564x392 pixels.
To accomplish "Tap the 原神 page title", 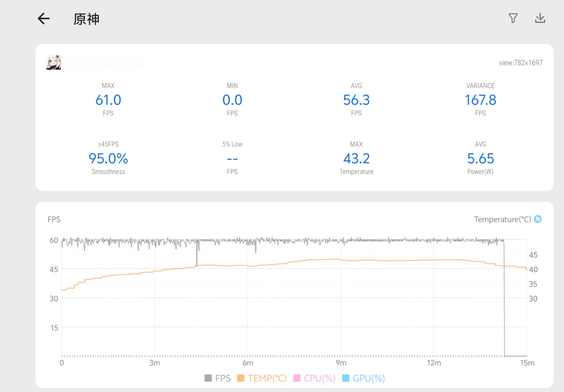I will pyautogui.click(x=86, y=19).
